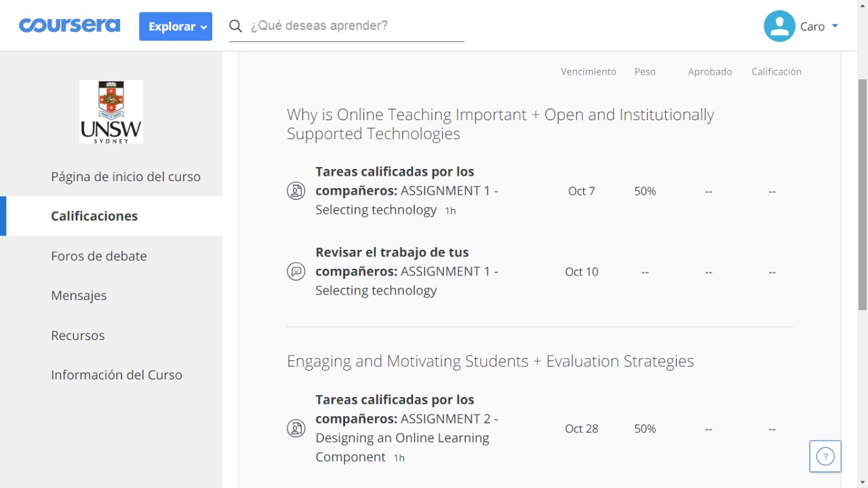This screenshot has height=488, width=868.
Task: Expand the Caro account dropdown arrow
Action: click(836, 26)
